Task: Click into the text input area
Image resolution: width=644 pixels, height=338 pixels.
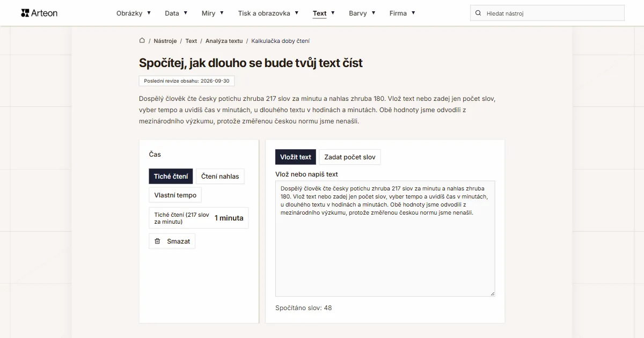Action: click(385, 238)
